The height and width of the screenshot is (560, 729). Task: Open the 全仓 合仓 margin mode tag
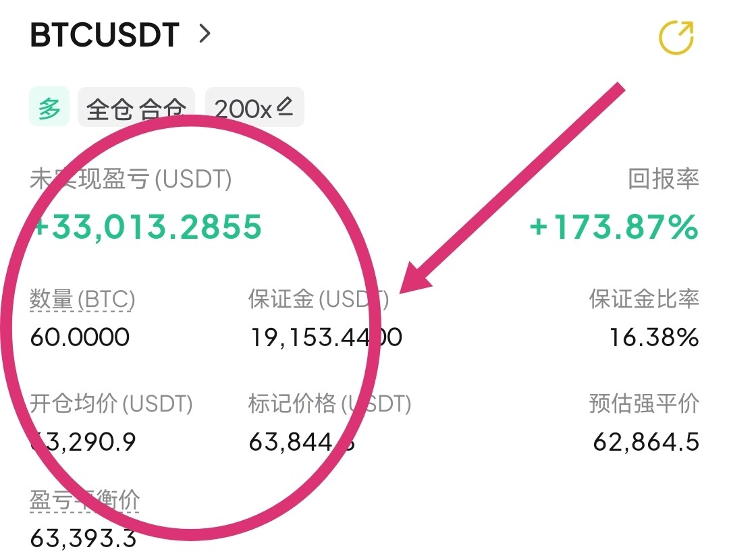tap(136, 107)
